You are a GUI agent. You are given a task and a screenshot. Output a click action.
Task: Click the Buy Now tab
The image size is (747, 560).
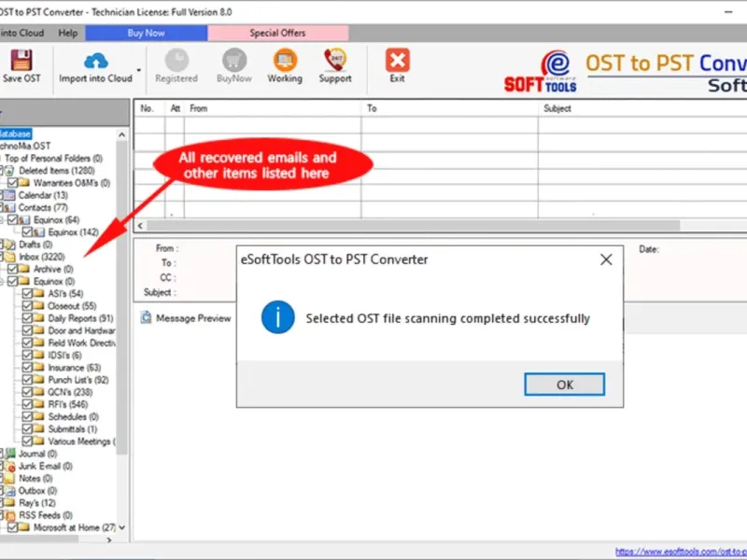[x=147, y=33]
